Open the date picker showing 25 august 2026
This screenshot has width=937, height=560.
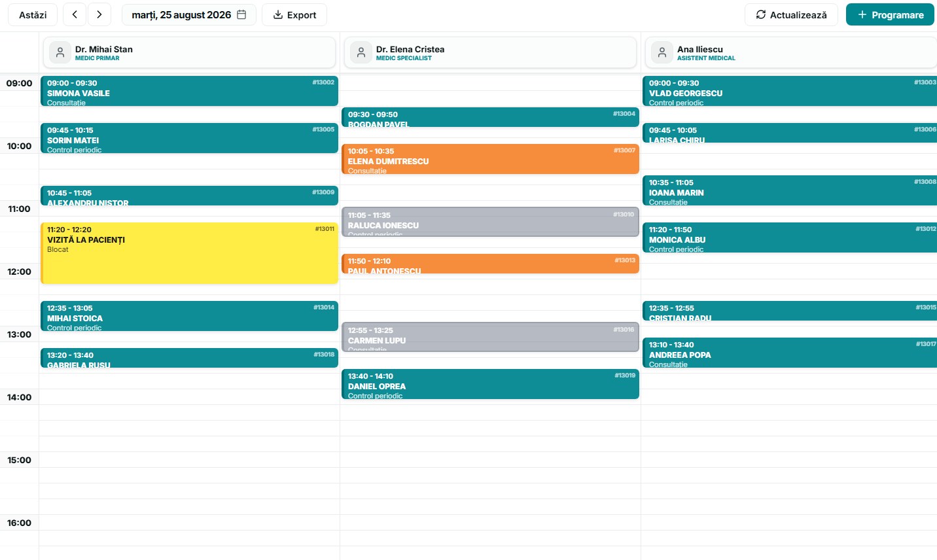coord(189,14)
